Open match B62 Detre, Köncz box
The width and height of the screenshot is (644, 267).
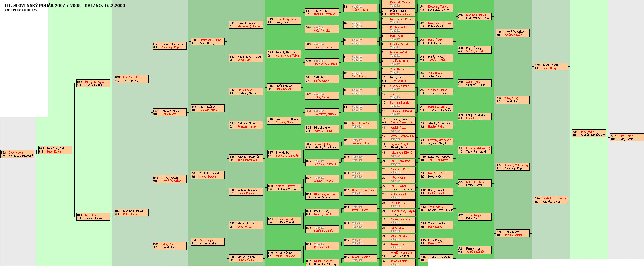[x=17, y=154]
